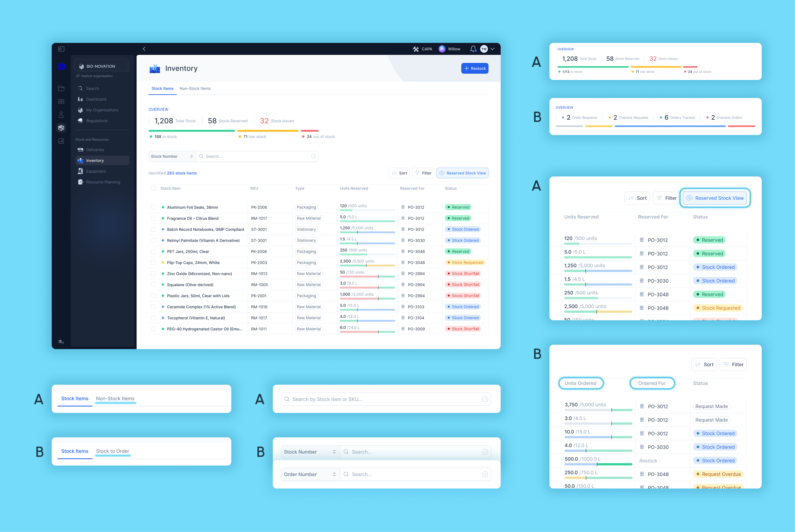Toggle the Reserved Stock View button
795x532 pixels.
pyautogui.click(x=462, y=173)
